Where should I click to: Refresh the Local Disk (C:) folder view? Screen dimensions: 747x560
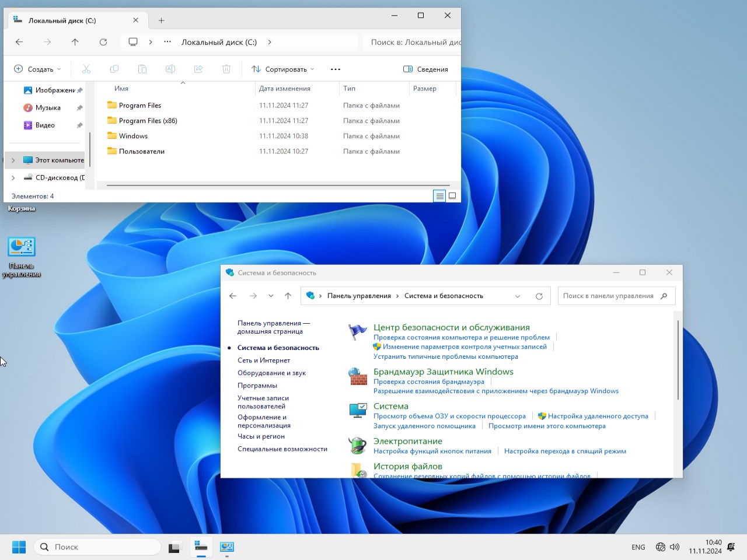pyautogui.click(x=103, y=42)
